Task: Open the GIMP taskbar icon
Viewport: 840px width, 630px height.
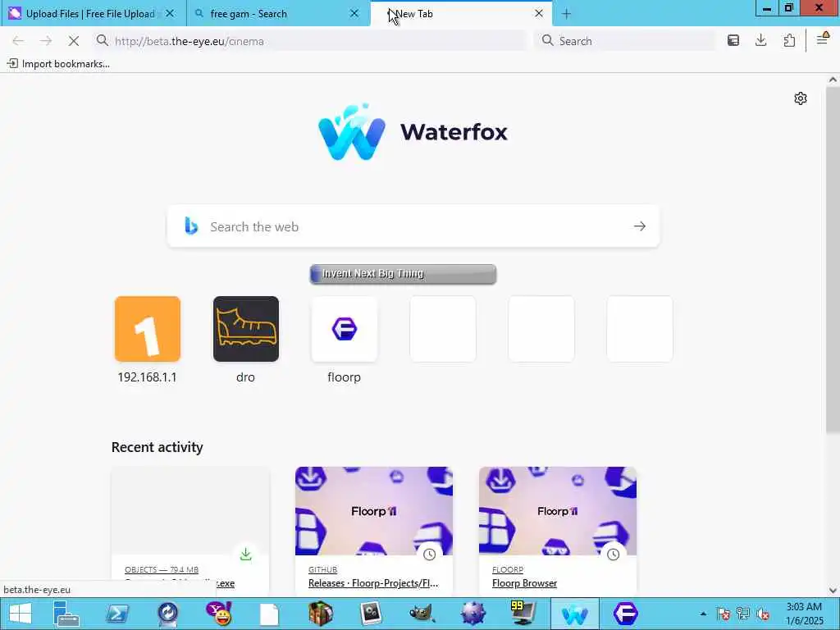Action: [x=422, y=614]
